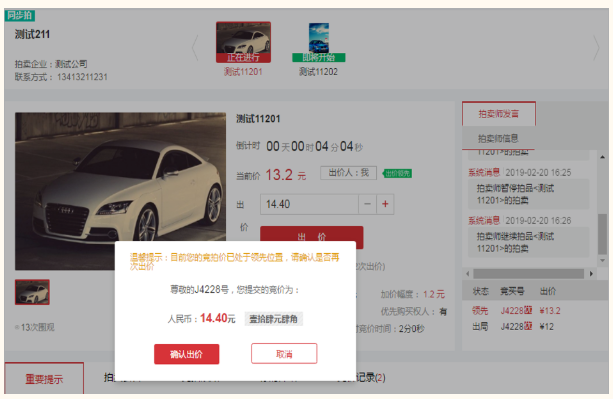
Task: Click the scroll down arrow in message panel
Action: coord(602,261)
